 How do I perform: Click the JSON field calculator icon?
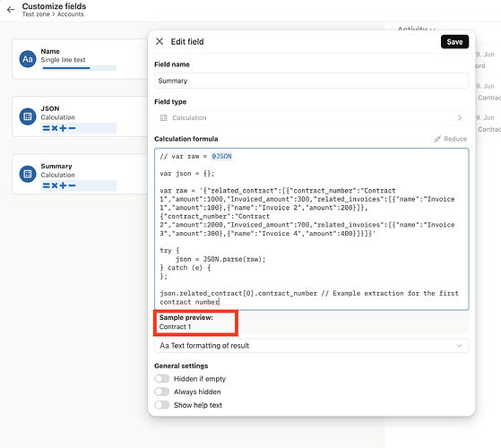coord(28,116)
